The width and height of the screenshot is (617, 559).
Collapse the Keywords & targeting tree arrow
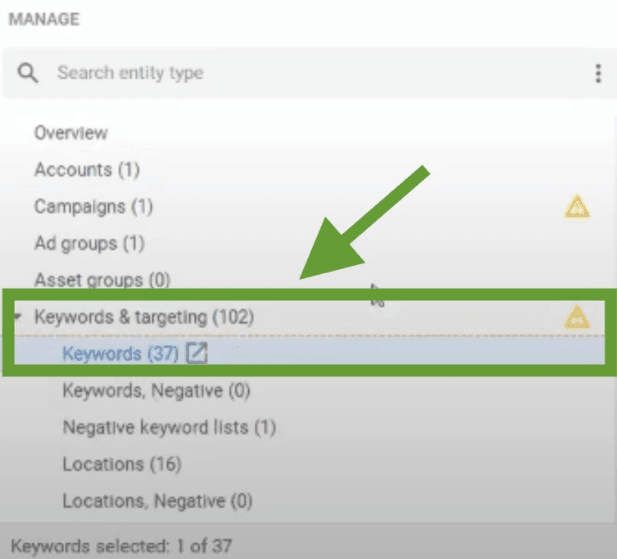pos(19,317)
